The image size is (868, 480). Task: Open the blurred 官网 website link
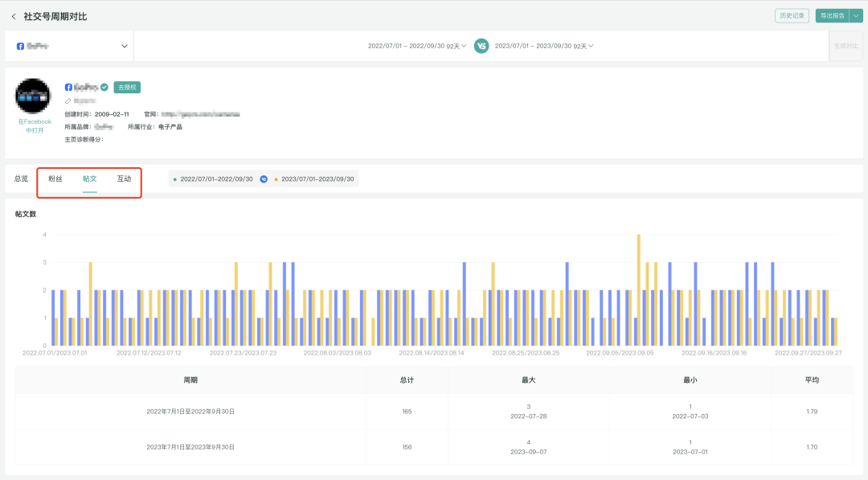(200, 114)
